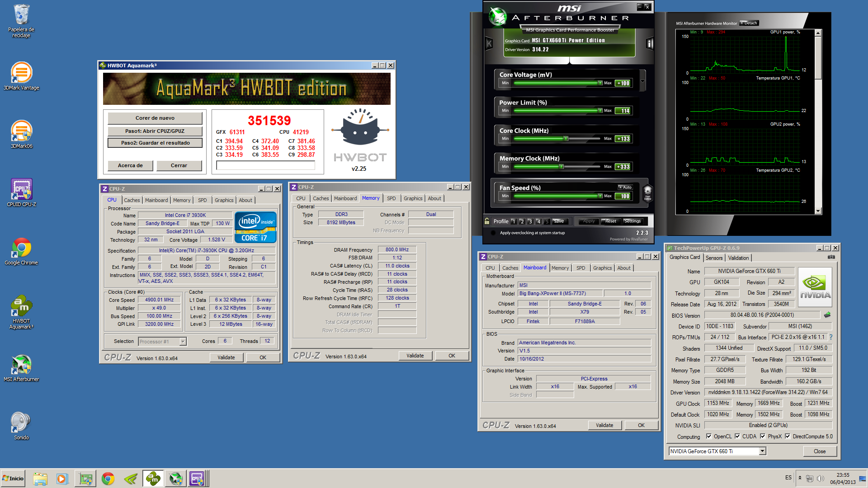
Task: Toggle the DirectCompute 5.0 checkbox
Action: click(788, 436)
